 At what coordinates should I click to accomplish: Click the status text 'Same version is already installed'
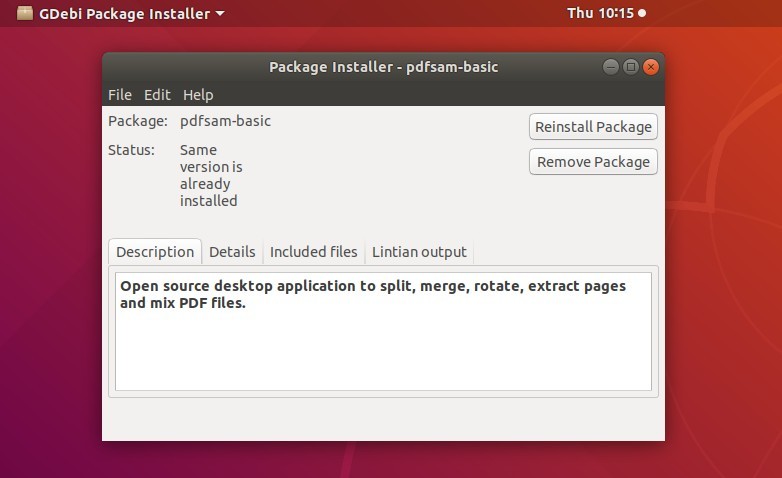[x=211, y=175]
